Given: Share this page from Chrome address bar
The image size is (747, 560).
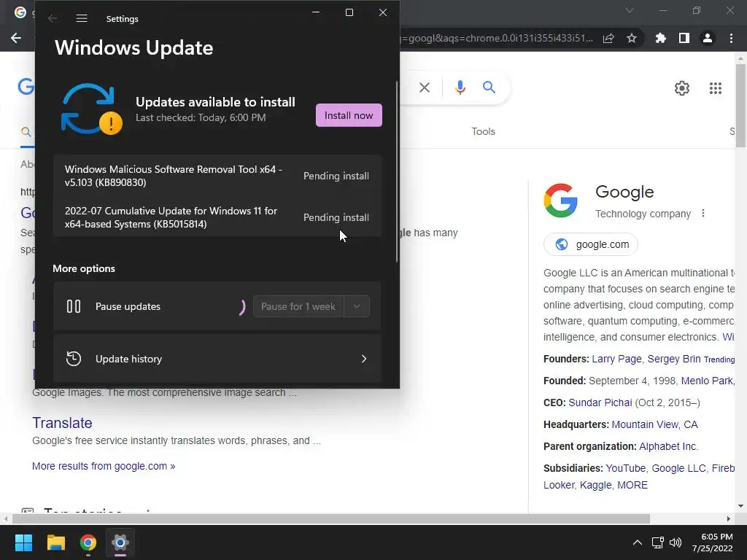Looking at the screenshot, I should point(608,38).
